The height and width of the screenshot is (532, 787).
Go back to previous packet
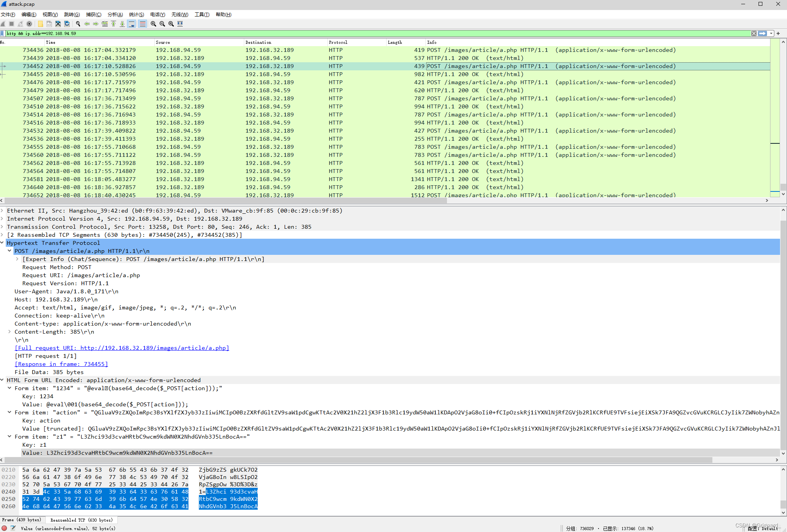pos(87,24)
